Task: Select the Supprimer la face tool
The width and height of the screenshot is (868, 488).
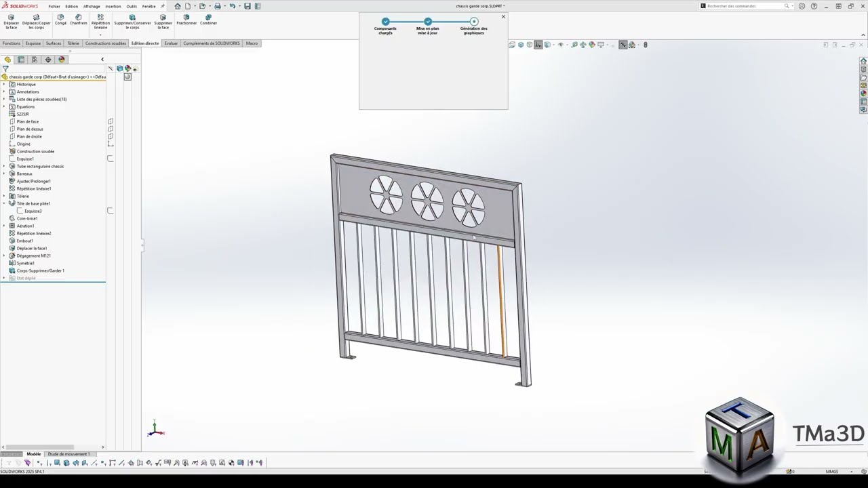Action: click(x=163, y=22)
